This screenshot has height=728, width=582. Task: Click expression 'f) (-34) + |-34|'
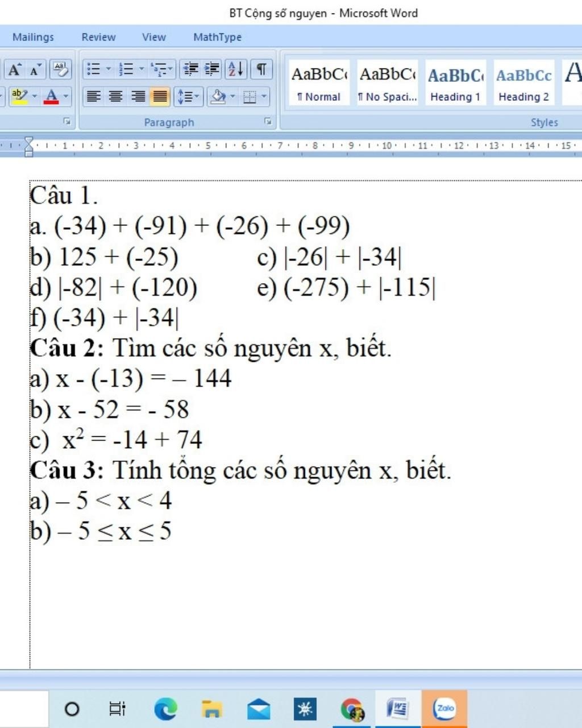pos(105,318)
